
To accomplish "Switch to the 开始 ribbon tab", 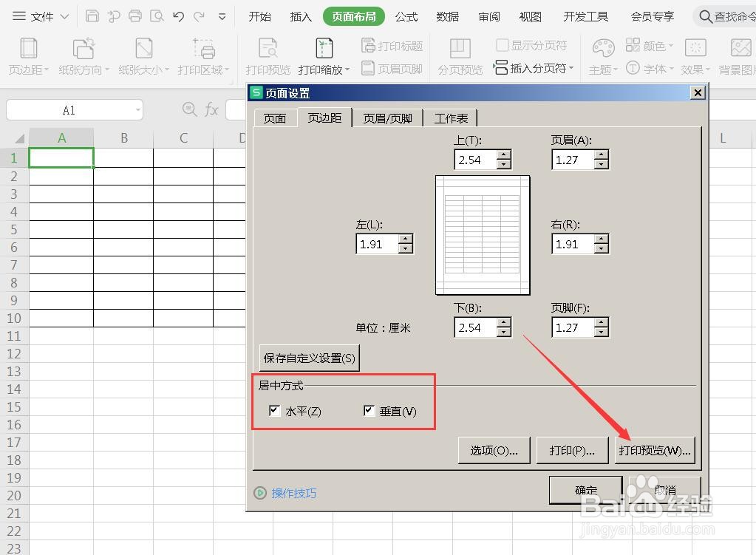I will pyautogui.click(x=260, y=17).
